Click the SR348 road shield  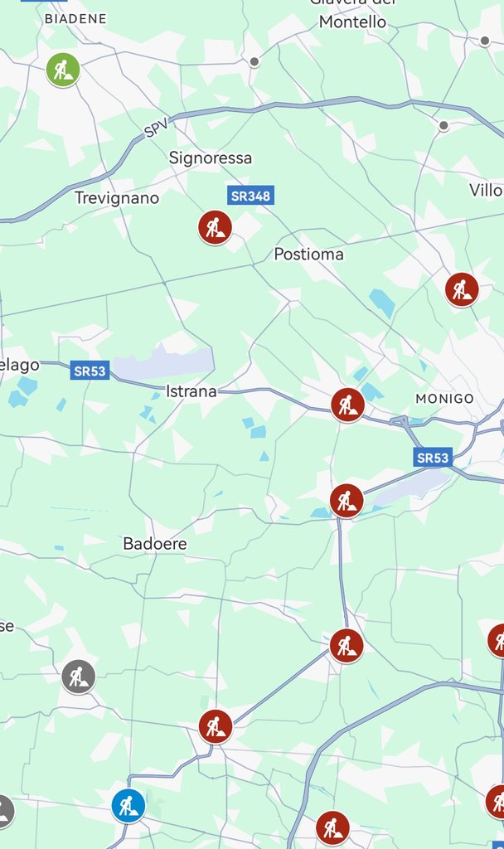pyautogui.click(x=250, y=196)
